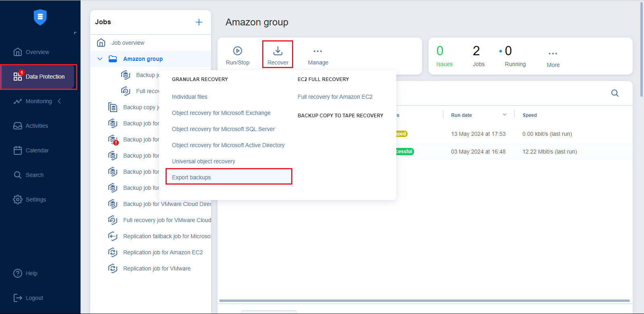Open Job overview in Jobs panel
This screenshot has width=644, height=314.
(x=128, y=43)
